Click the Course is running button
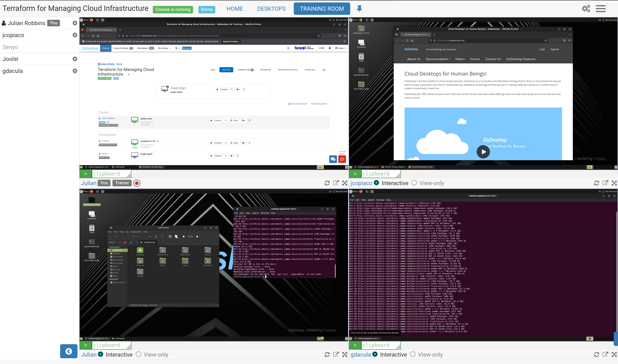This screenshot has width=618, height=364. pyautogui.click(x=173, y=9)
